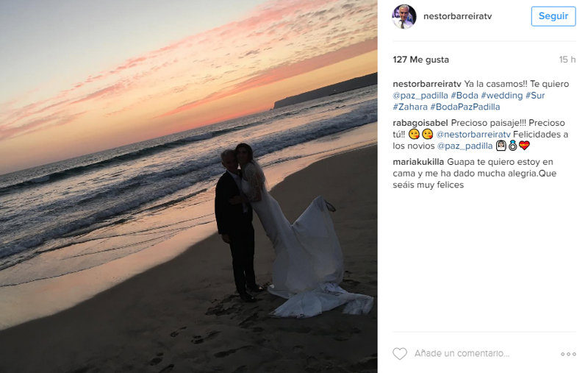
Task: Open nestorbarreiratv username in caption
Action: click(426, 84)
